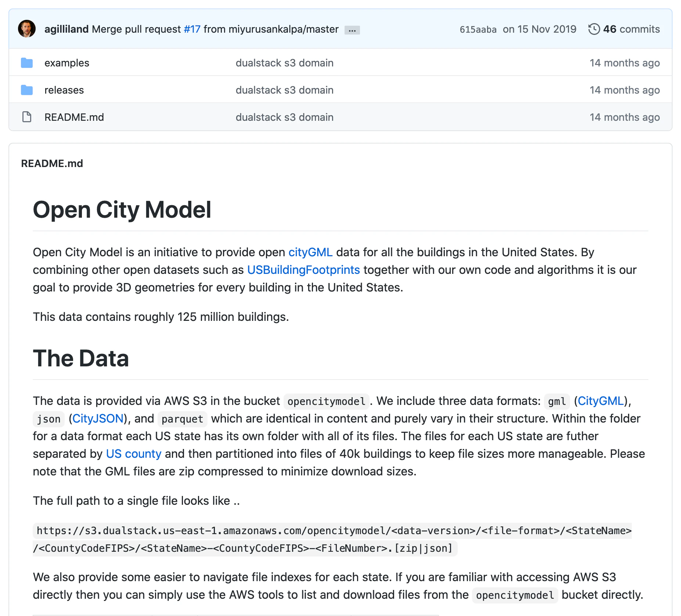Click the 'parquet' inline code
The height and width of the screenshot is (616, 681).
click(182, 419)
